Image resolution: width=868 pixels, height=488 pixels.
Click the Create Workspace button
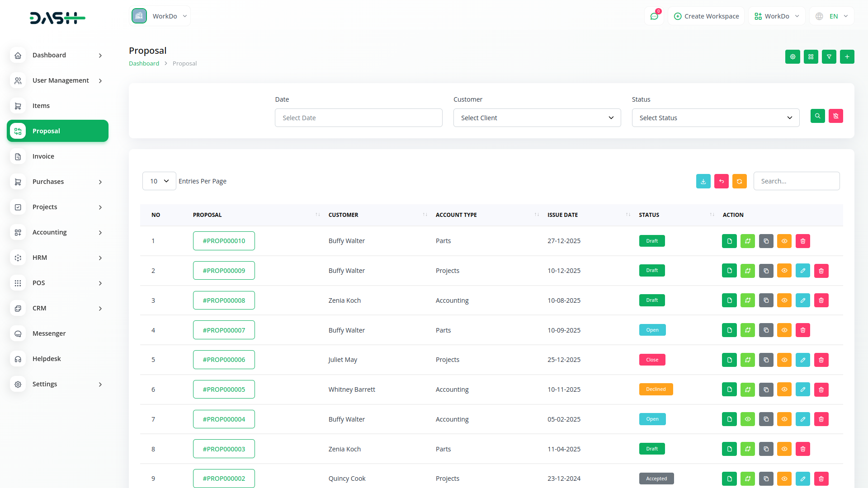tap(706, 16)
